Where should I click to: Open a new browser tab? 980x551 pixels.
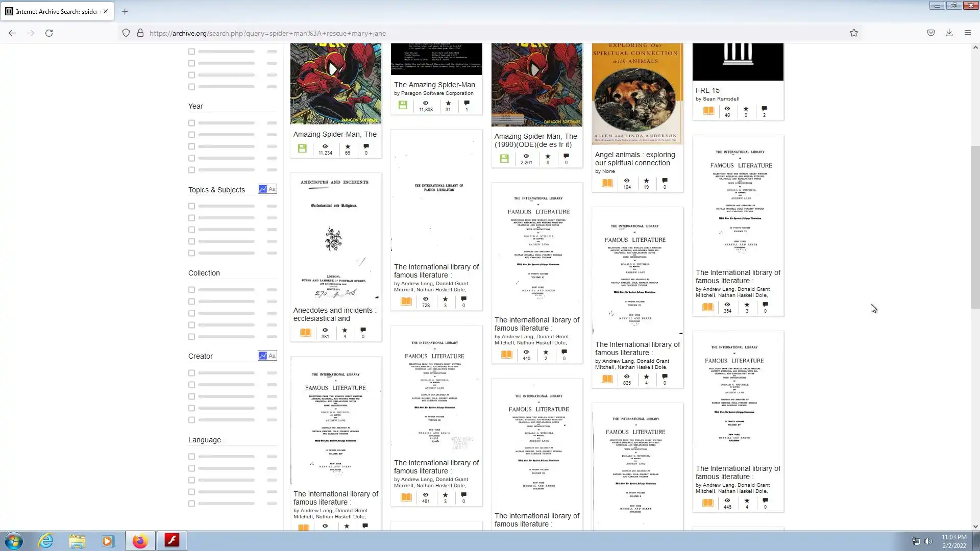[125, 11]
